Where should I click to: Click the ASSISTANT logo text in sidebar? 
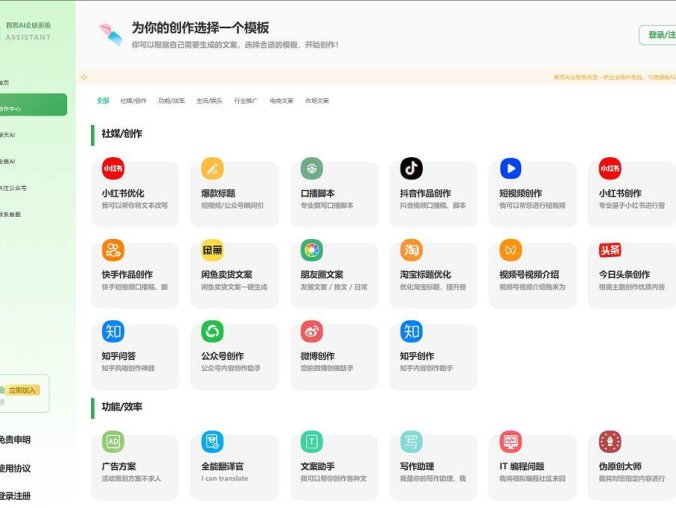pos(28,37)
